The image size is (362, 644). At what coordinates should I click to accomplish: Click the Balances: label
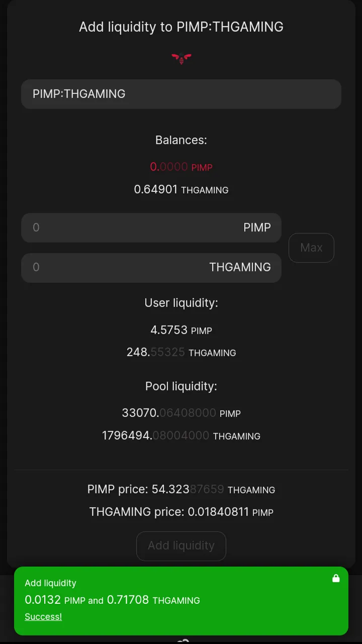(181, 140)
